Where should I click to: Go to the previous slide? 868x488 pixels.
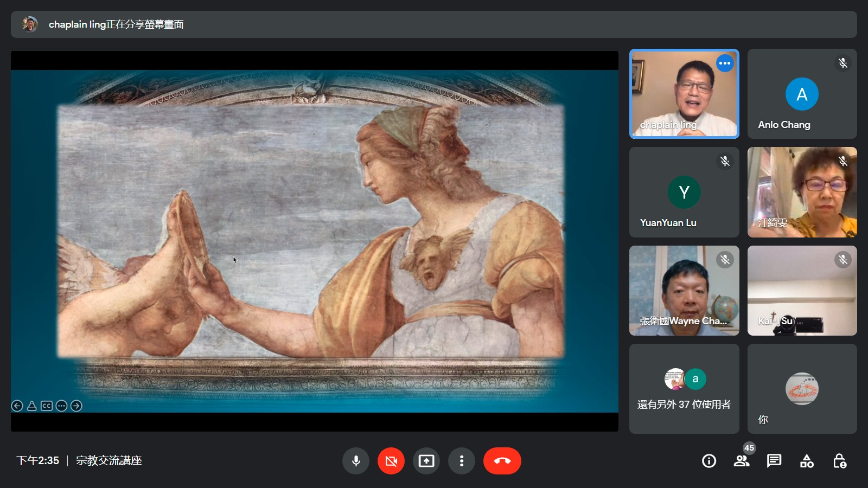(17, 406)
